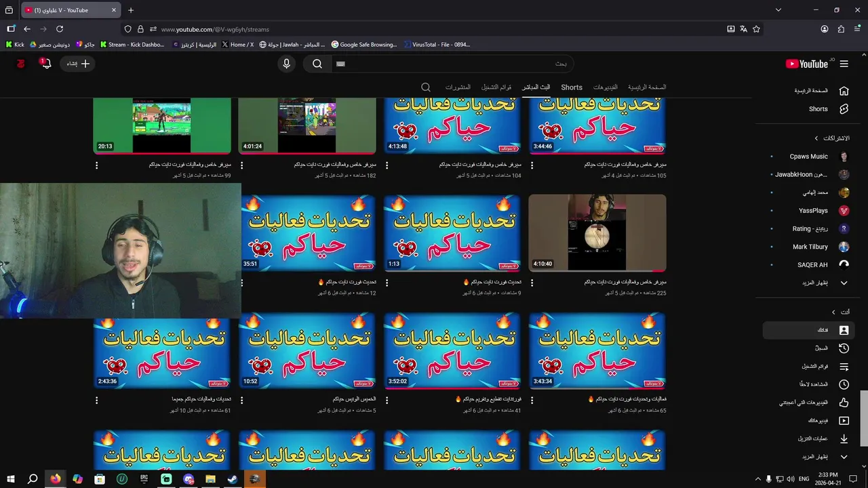
Task: Open the Firefox list-all-tabs dropdown
Action: pos(778,10)
